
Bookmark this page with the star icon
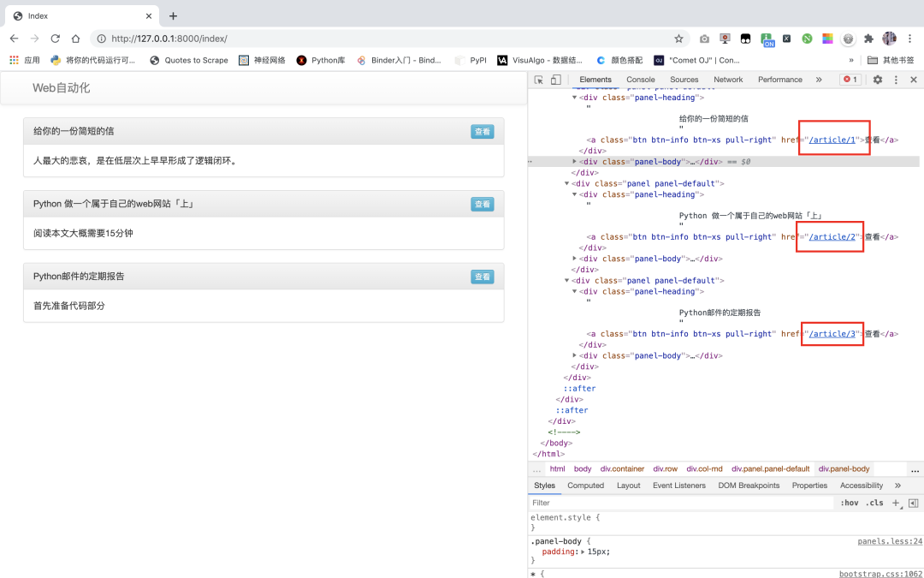click(678, 39)
